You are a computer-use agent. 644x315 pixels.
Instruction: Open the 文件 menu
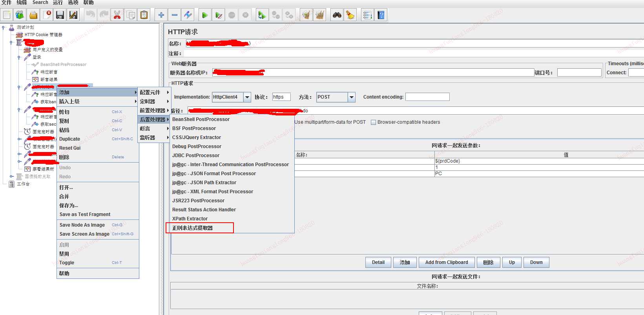pyautogui.click(x=7, y=2)
